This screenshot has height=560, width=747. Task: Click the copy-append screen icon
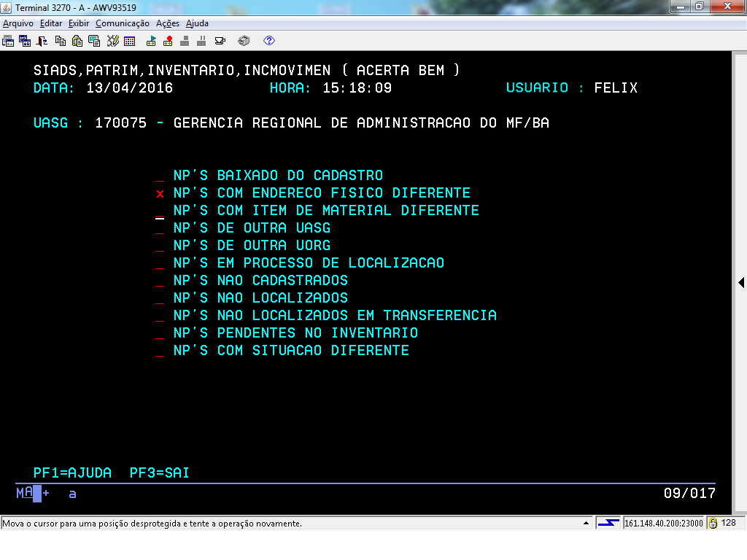click(94, 41)
